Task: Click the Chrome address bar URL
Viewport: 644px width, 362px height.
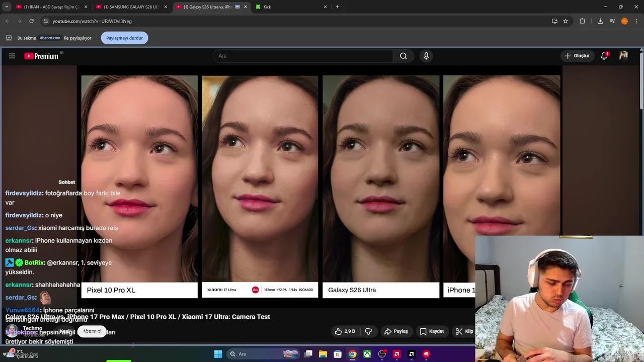Action: 92,21
